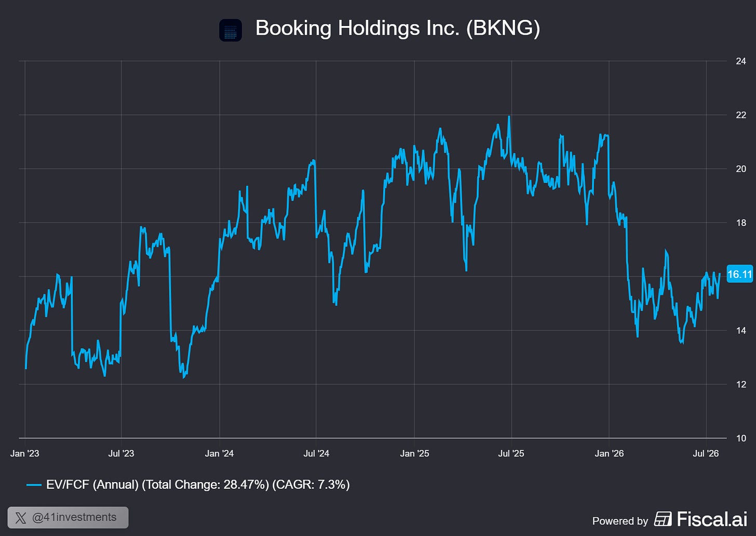Click the Jan '24 x-axis label
The image size is (756, 536).
pos(219,453)
